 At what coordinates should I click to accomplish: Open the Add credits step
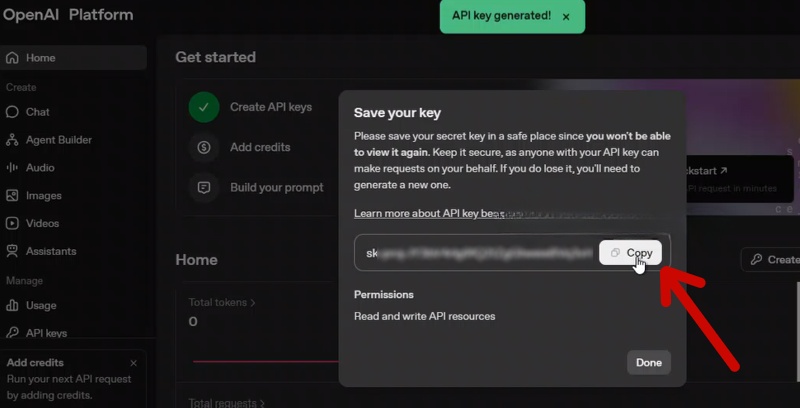click(260, 147)
